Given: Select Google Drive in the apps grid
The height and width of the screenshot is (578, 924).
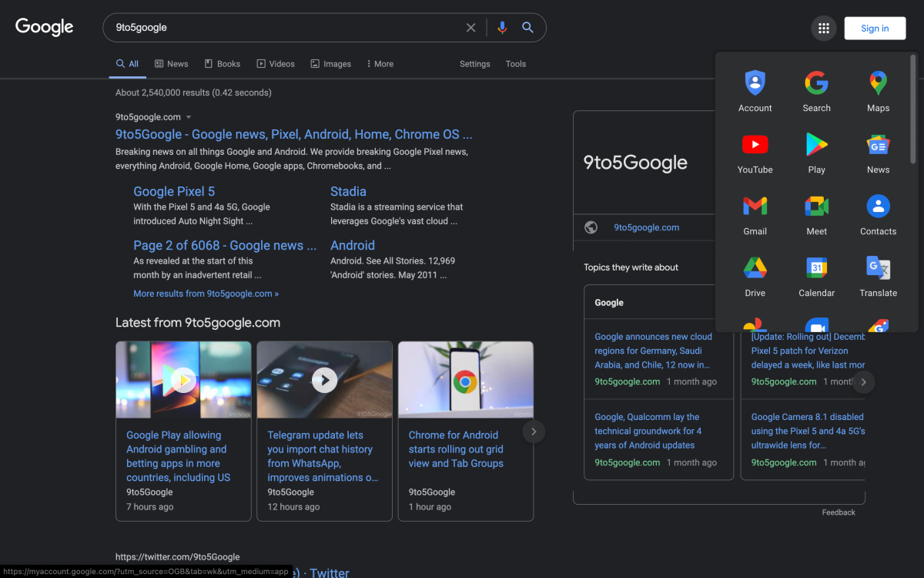Looking at the screenshot, I should point(755,276).
